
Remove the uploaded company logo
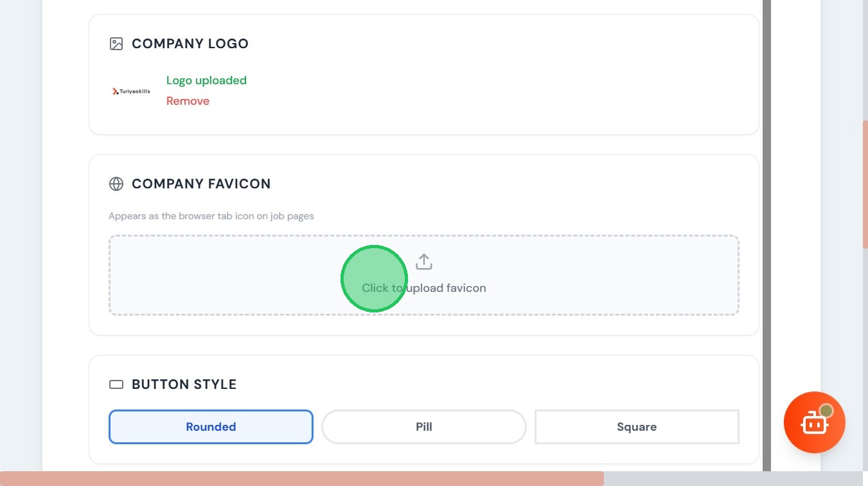pos(188,101)
